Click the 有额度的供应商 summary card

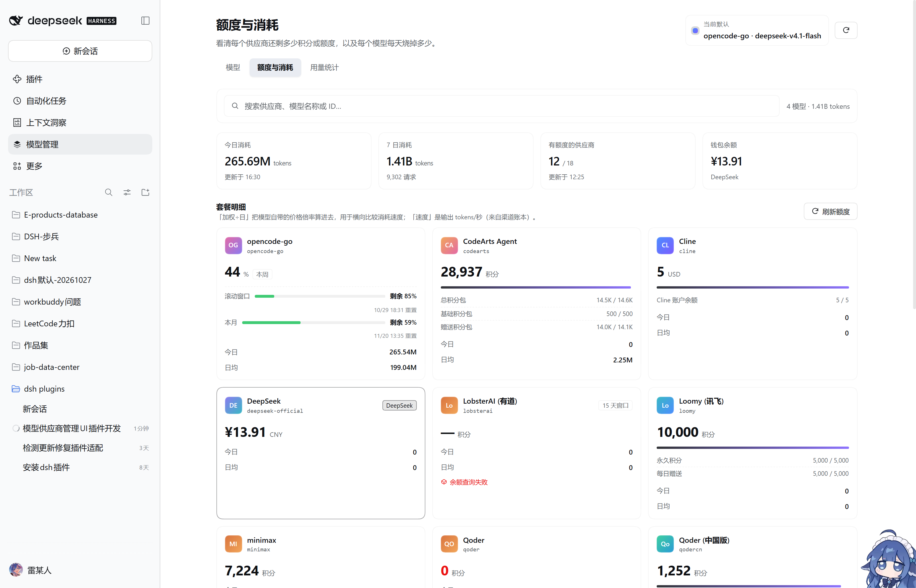tap(618, 161)
